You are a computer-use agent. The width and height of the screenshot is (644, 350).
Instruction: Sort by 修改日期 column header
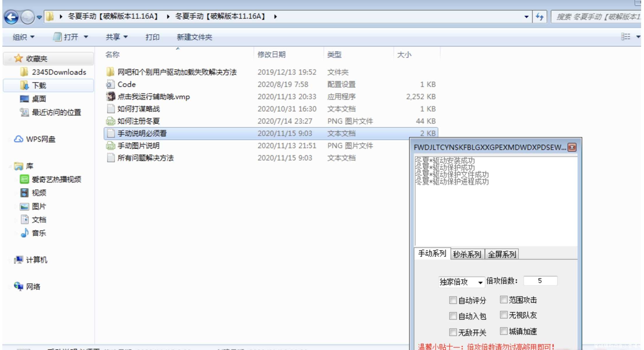pyautogui.click(x=272, y=55)
